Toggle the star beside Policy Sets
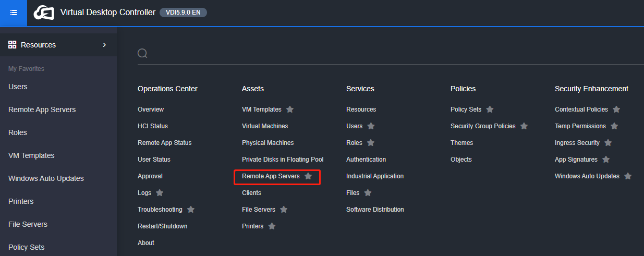Screen dimensions: 644x256 click(490, 109)
